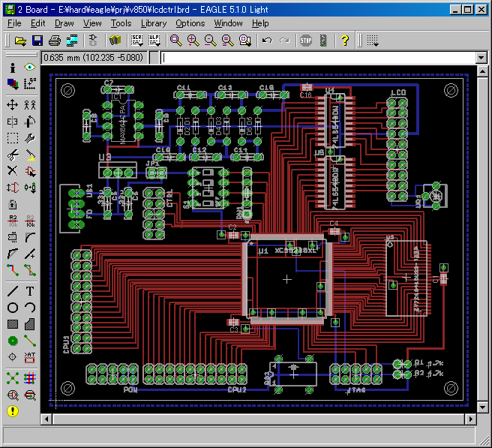Zoom in on the board view
This screenshot has width=492, height=448.
[x=193, y=41]
